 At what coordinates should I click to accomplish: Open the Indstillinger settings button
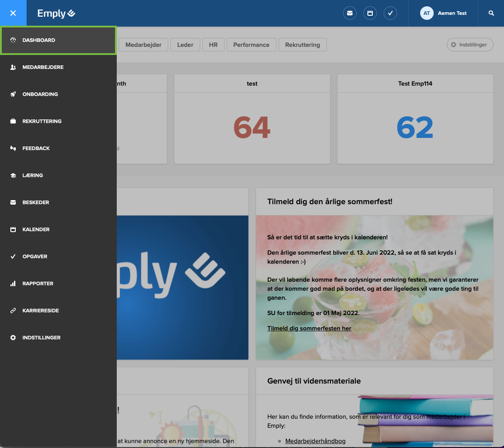point(470,45)
